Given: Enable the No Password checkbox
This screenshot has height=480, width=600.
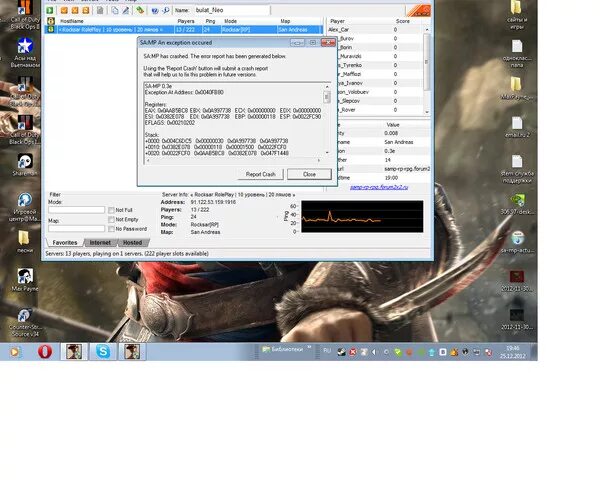Looking at the screenshot, I should (111, 229).
